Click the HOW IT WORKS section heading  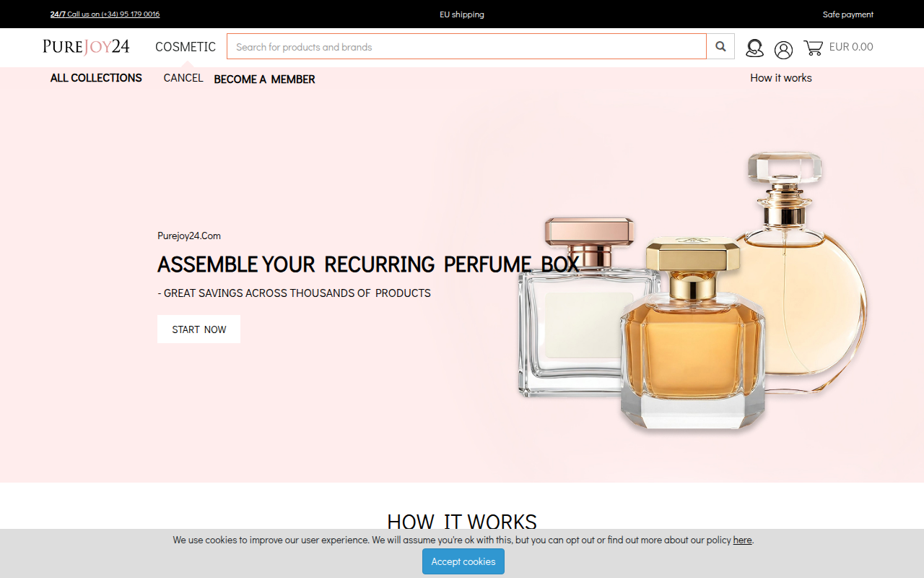(x=462, y=522)
